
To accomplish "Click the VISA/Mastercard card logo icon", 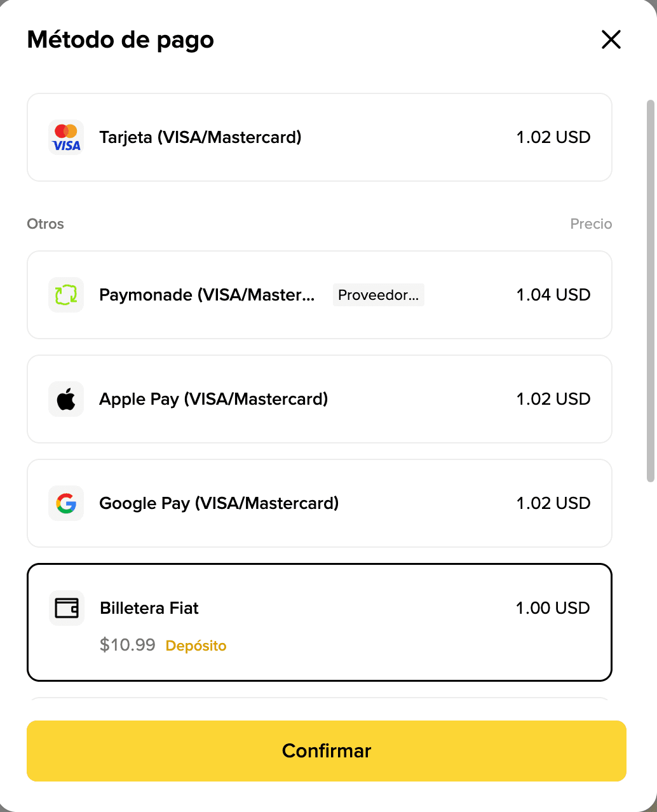I will pos(66,137).
